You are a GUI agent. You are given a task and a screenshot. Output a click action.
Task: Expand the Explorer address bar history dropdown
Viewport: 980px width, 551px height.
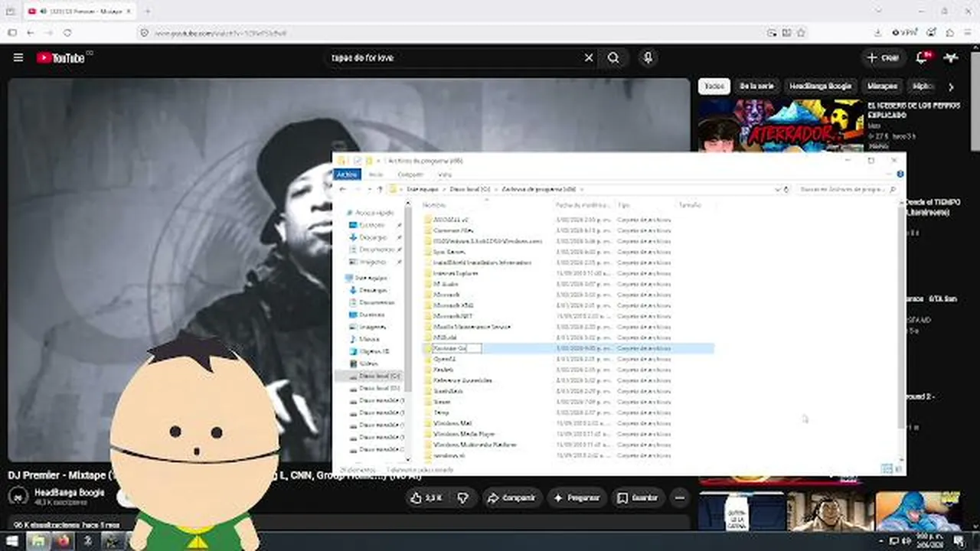(x=778, y=189)
